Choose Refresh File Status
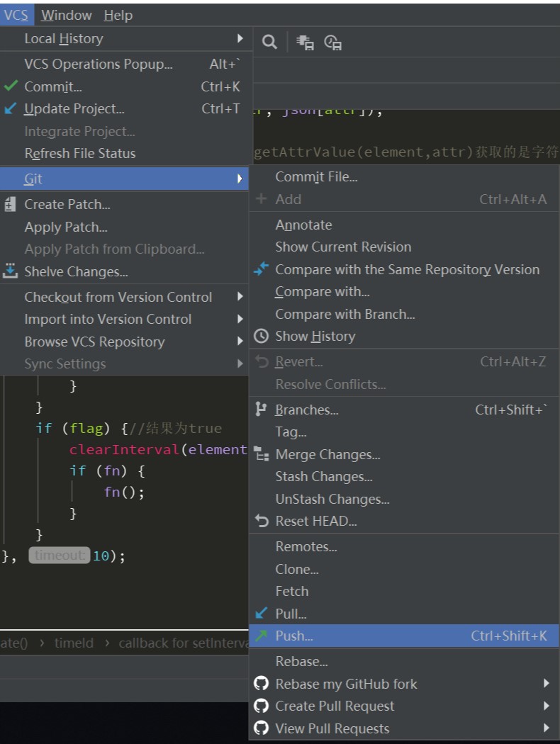 124,153
